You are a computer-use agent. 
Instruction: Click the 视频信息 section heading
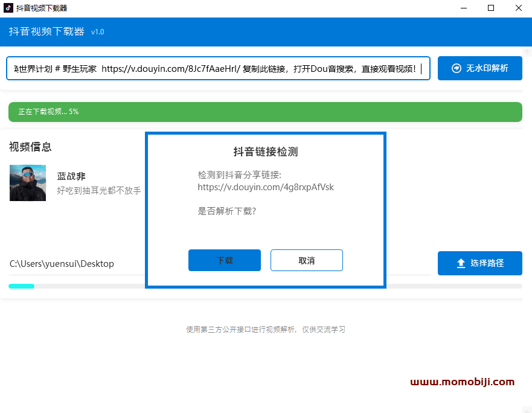30,147
